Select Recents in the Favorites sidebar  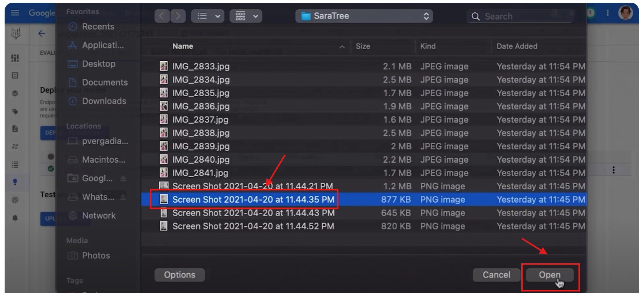click(x=98, y=27)
